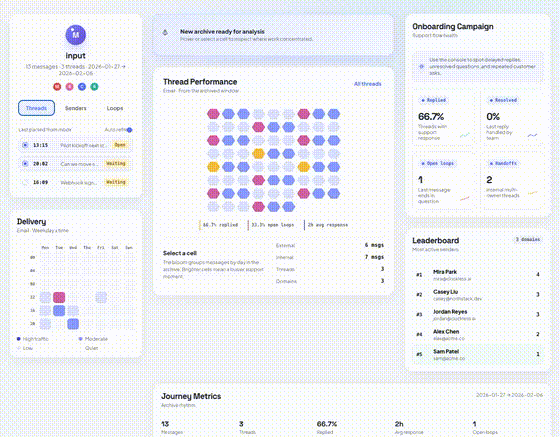Click the icon in the New archive banner
The width and height of the screenshot is (560, 437).
click(x=165, y=32)
